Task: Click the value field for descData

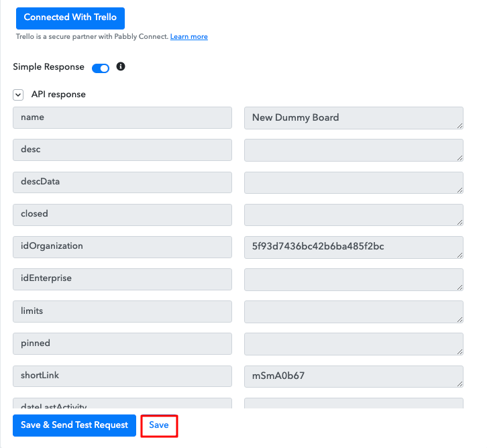Action: pos(354,182)
